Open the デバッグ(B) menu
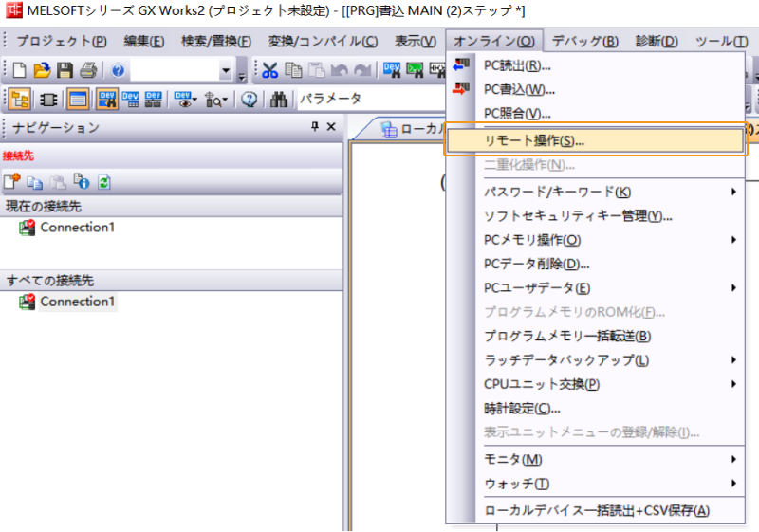The height and width of the screenshot is (532, 759). tap(584, 41)
